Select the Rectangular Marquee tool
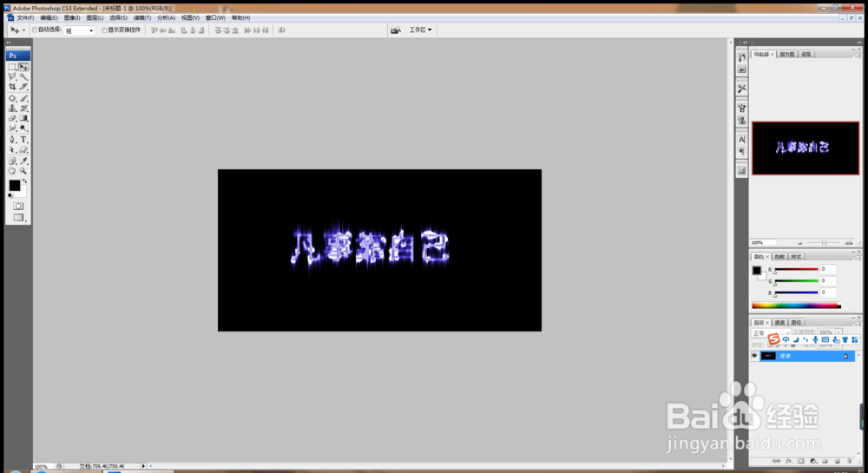The width and height of the screenshot is (868, 473). 12,67
